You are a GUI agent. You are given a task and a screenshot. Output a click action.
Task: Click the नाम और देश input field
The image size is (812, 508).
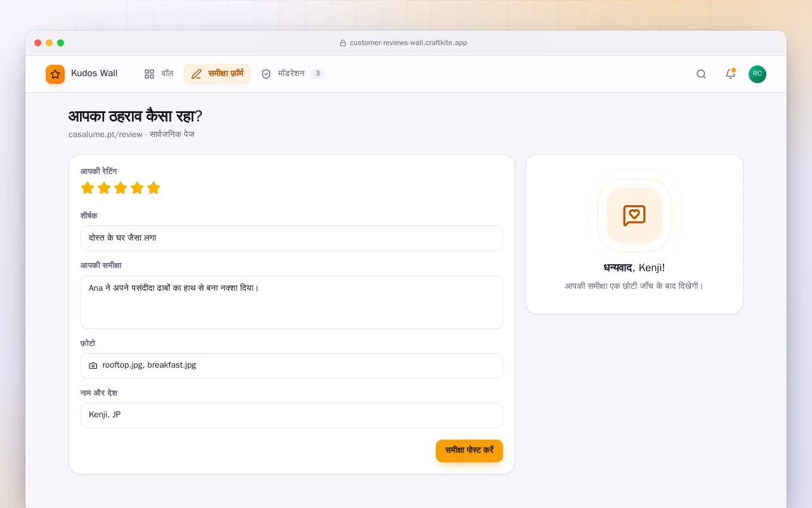click(x=292, y=415)
